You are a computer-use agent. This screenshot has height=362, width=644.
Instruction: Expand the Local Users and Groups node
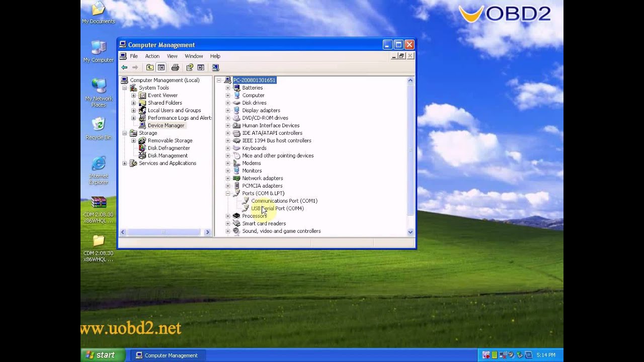point(133,110)
